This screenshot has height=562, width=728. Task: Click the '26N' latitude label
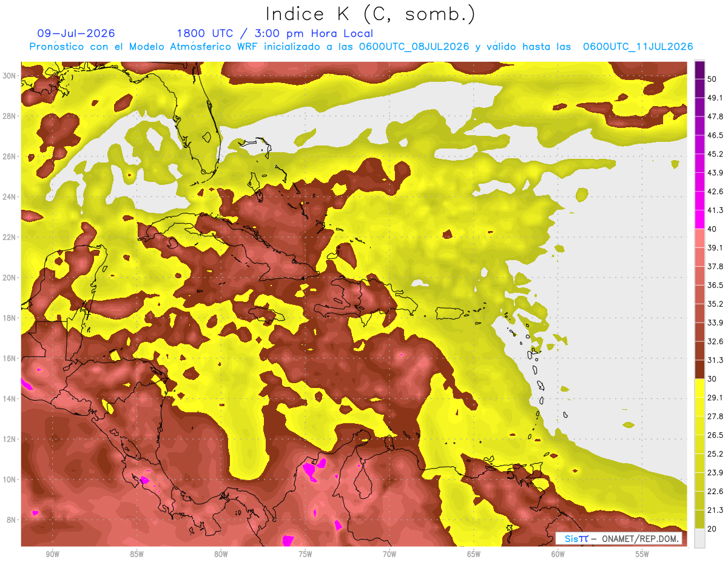9,156
